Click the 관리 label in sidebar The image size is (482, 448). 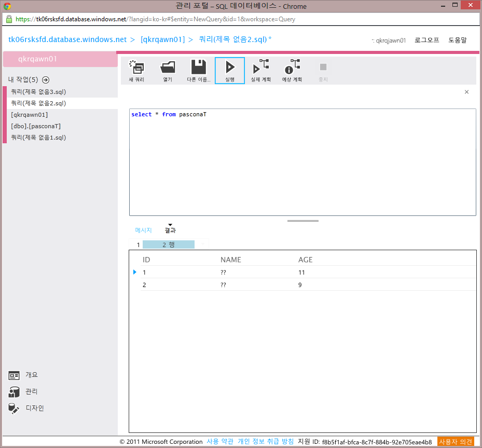(x=32, y=391)
